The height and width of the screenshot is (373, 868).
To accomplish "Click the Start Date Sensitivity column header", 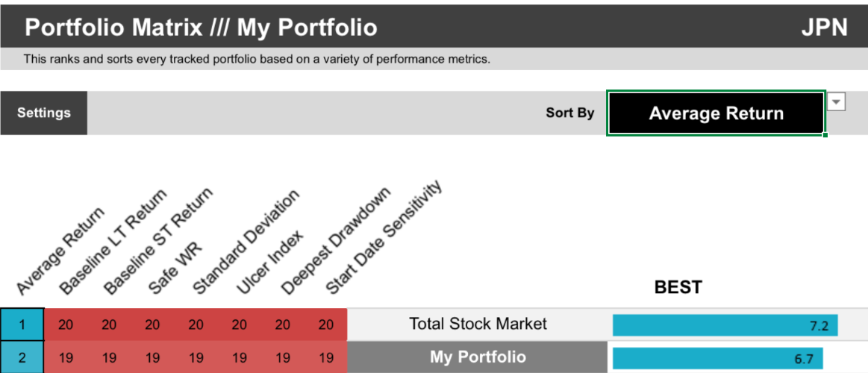I will point(384,237).
